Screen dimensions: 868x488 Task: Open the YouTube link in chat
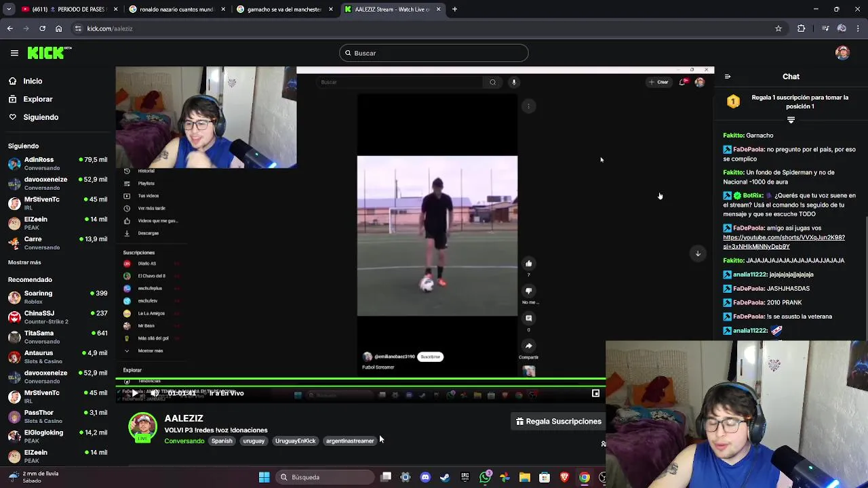click(784, 242)
